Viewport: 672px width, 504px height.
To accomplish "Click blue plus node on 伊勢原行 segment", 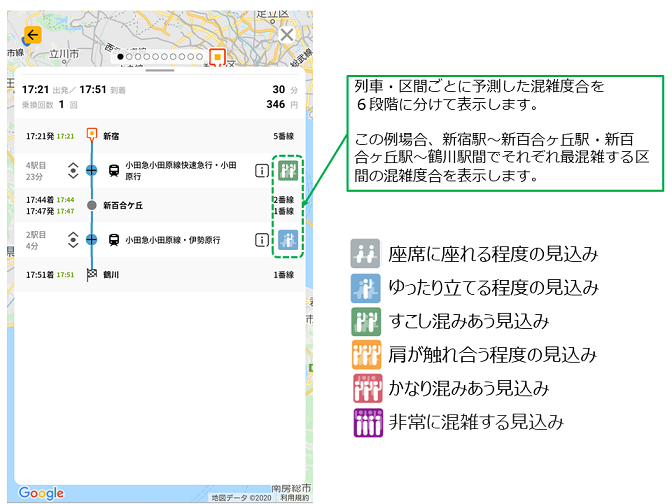I will [92, 240].
